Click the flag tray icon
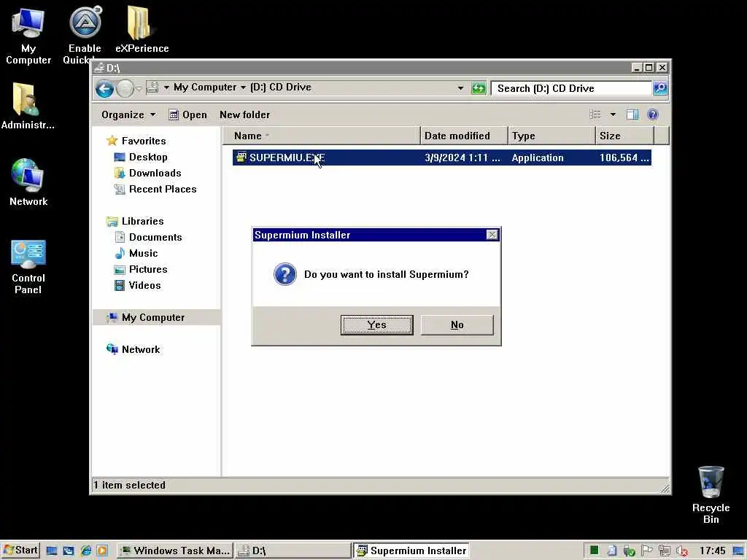 (646, 551)
